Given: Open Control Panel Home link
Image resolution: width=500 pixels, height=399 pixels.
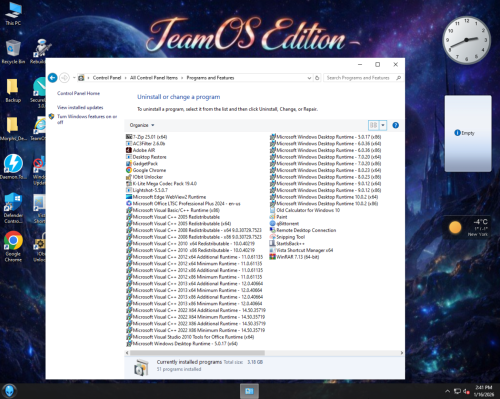Looking at the screenshot, I should click(78, 93).
